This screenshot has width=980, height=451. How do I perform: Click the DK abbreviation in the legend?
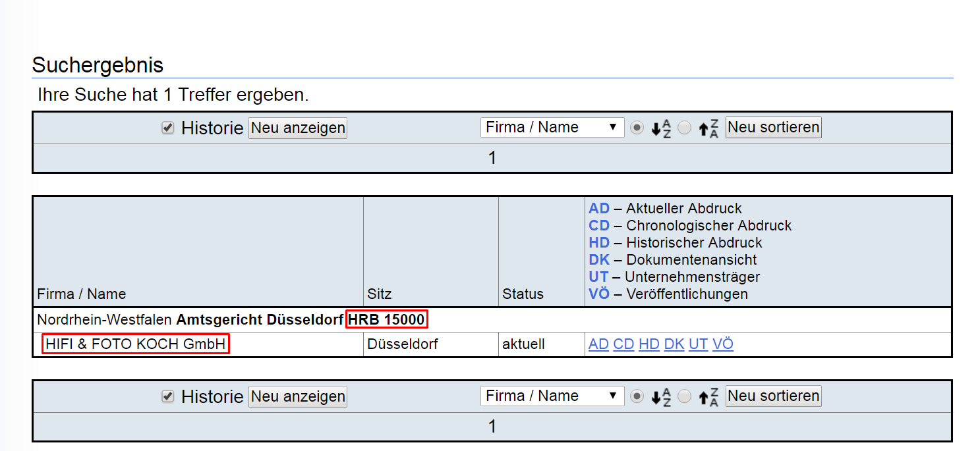tap(599, 260)
